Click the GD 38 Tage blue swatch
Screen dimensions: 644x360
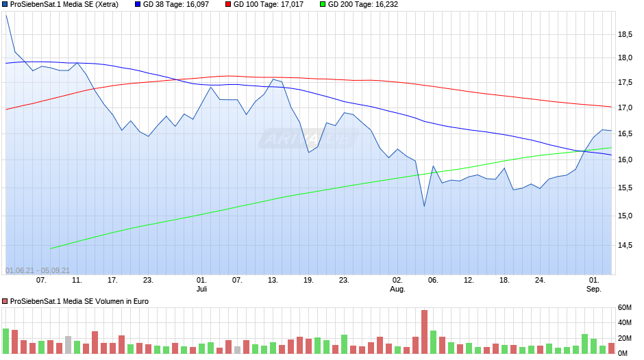[x=138, y=5]
